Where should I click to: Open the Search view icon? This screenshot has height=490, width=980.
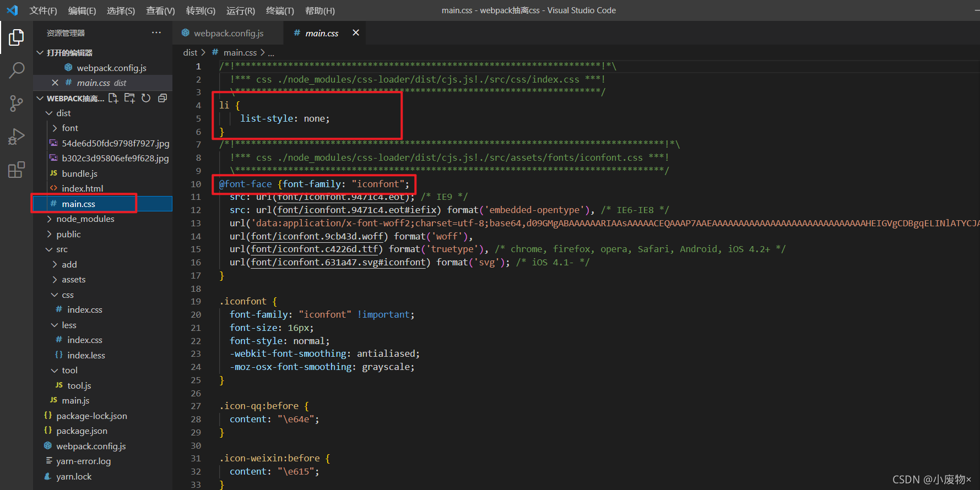[17, 70]
